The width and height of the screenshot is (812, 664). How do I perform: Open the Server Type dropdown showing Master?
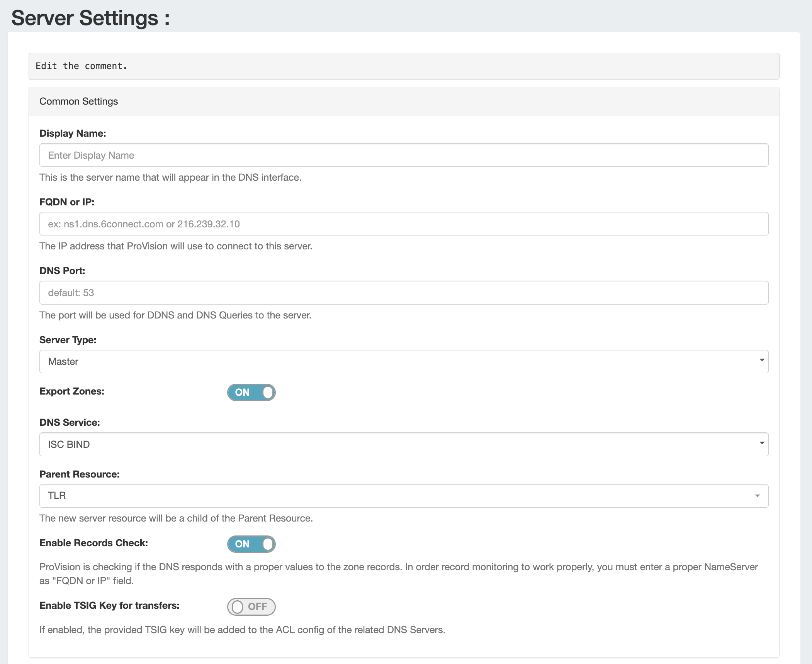(x=404, y=361)
